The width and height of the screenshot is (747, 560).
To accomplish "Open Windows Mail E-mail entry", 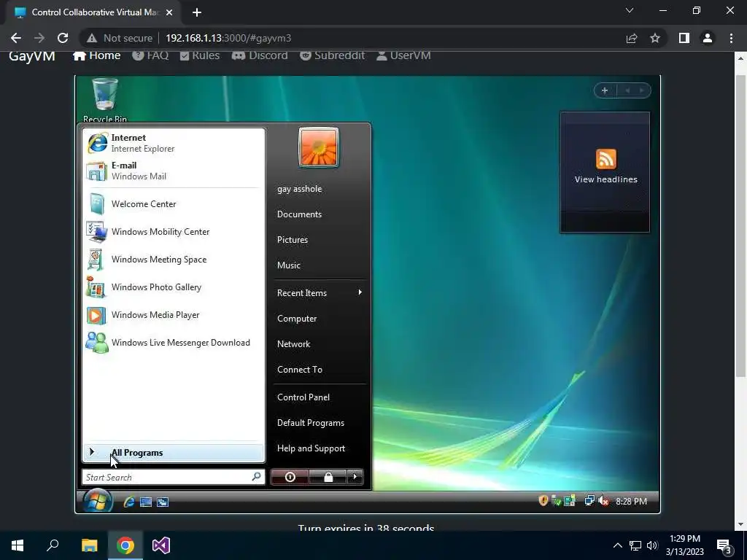I will pyautogui.click(x=174, y=171).
